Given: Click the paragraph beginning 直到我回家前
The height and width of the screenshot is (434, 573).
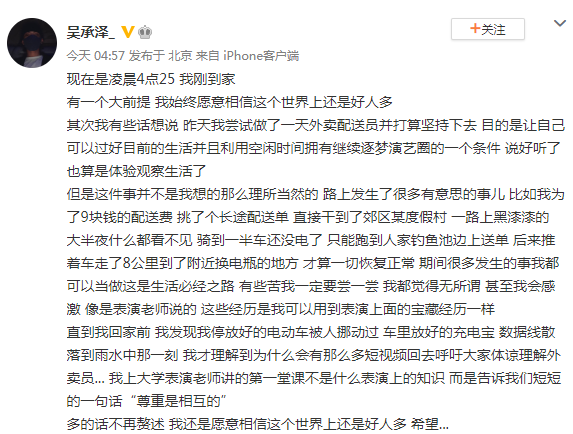Looking at the screenshot, I should [314, 367].
